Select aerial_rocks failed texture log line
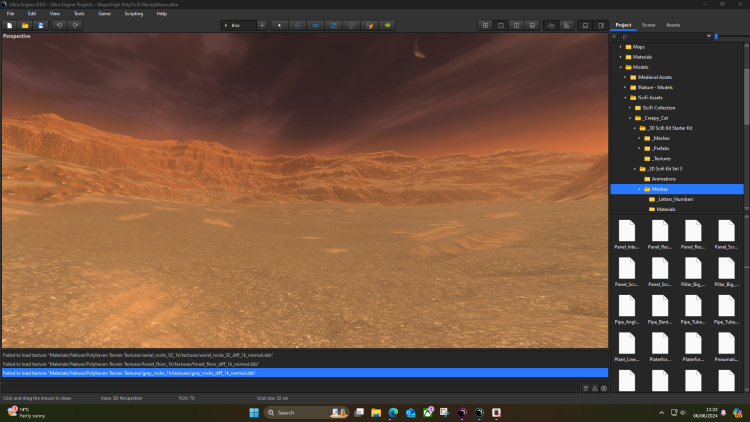The height and width of the screenshot is (422, 750). click(x=305, y=355)
